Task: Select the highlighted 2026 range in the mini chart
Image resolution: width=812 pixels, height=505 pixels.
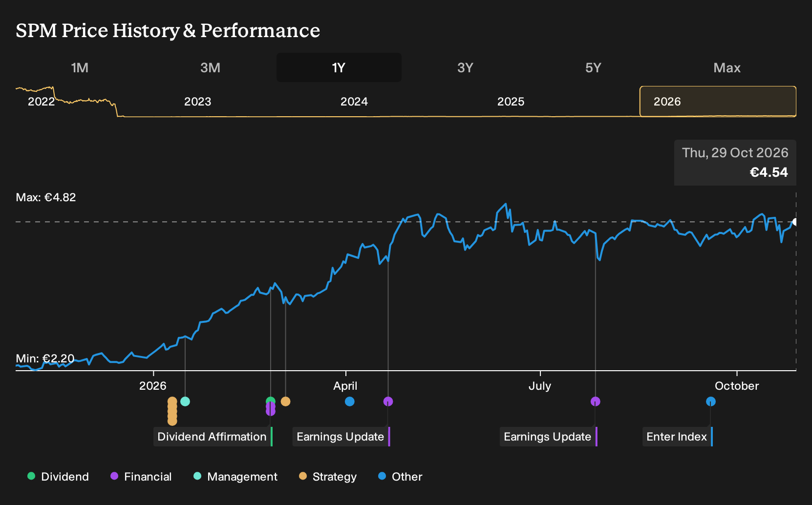Action: pos(718,102)
